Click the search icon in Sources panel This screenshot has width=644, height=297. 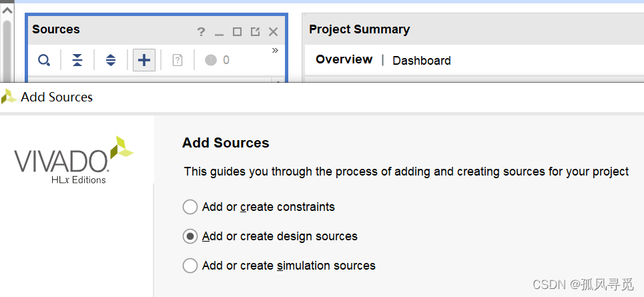pyautogui.click(x=44, y=60)
